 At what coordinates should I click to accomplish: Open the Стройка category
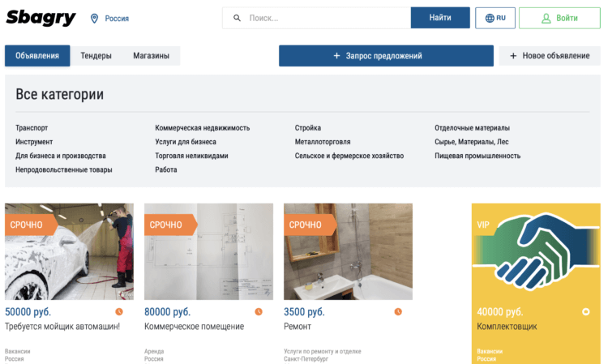308,128
